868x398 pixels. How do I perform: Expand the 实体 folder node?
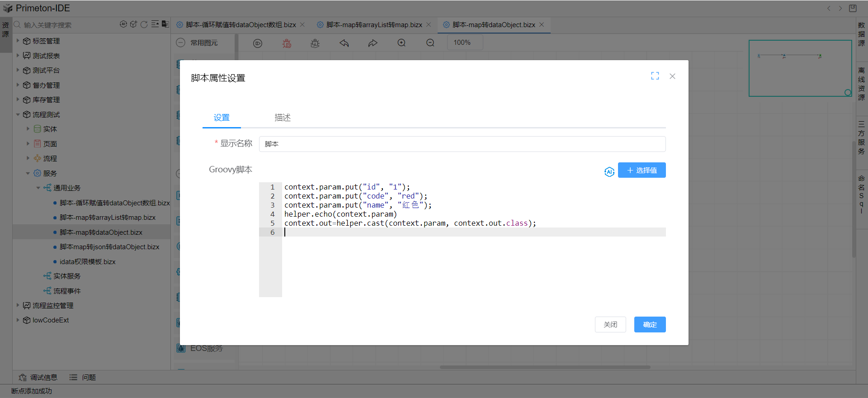pyautogui.click(x=28, y=129)
